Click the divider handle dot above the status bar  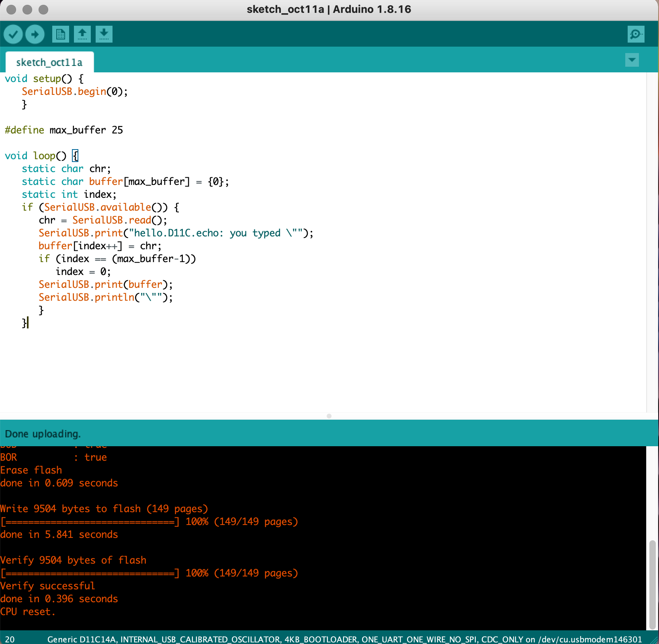click(329, 416)
